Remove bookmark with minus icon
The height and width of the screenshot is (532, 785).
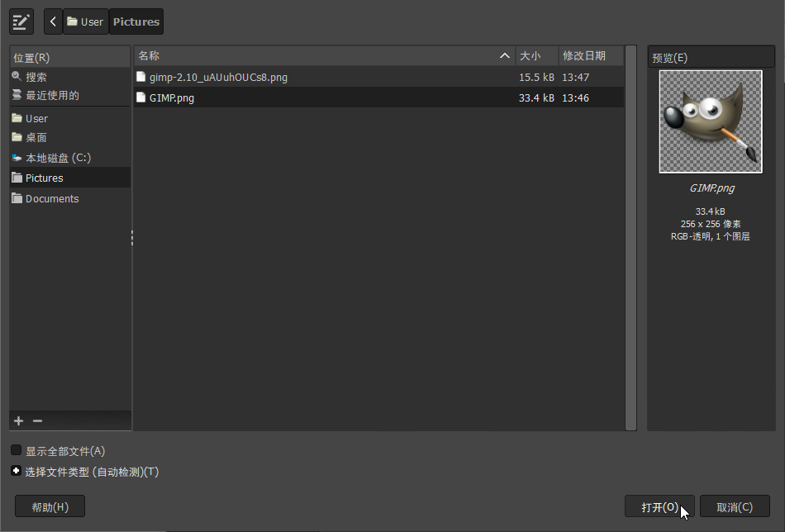point(37,421)
